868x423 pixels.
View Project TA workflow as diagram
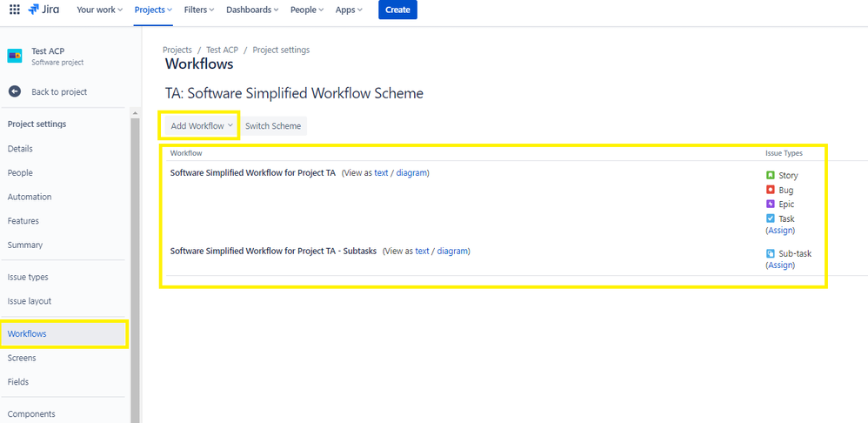click(x=411, y=172)
